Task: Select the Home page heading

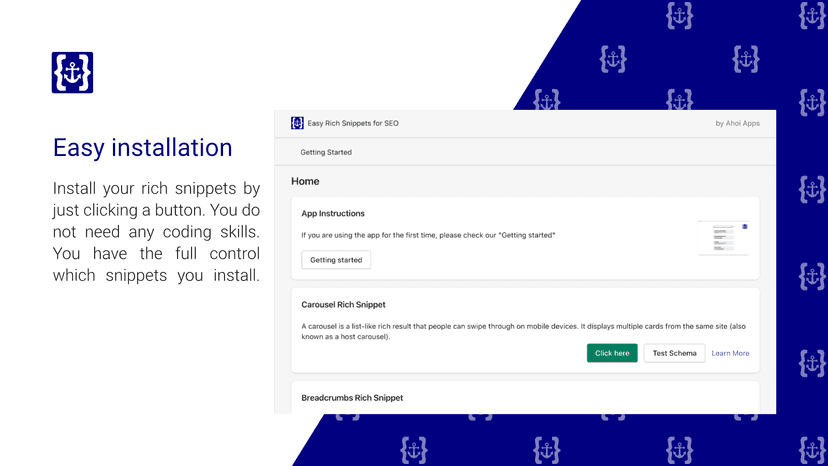Action: click(305, 181)
